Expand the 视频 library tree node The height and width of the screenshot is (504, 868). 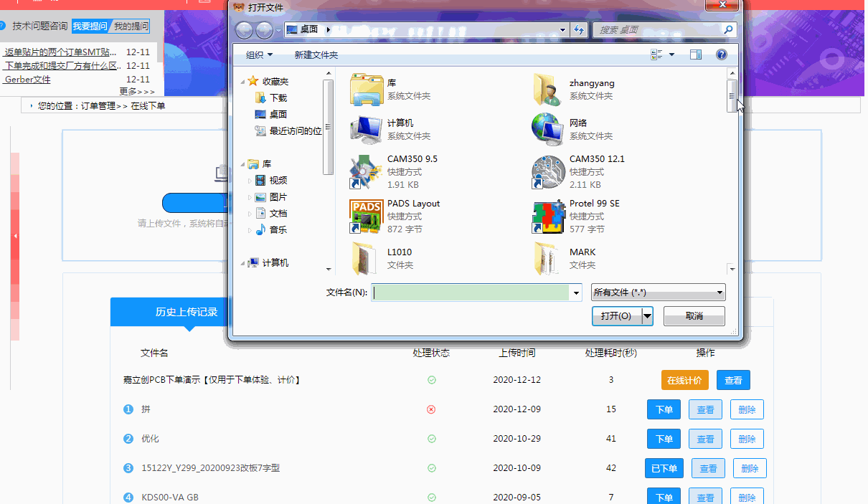250,181
